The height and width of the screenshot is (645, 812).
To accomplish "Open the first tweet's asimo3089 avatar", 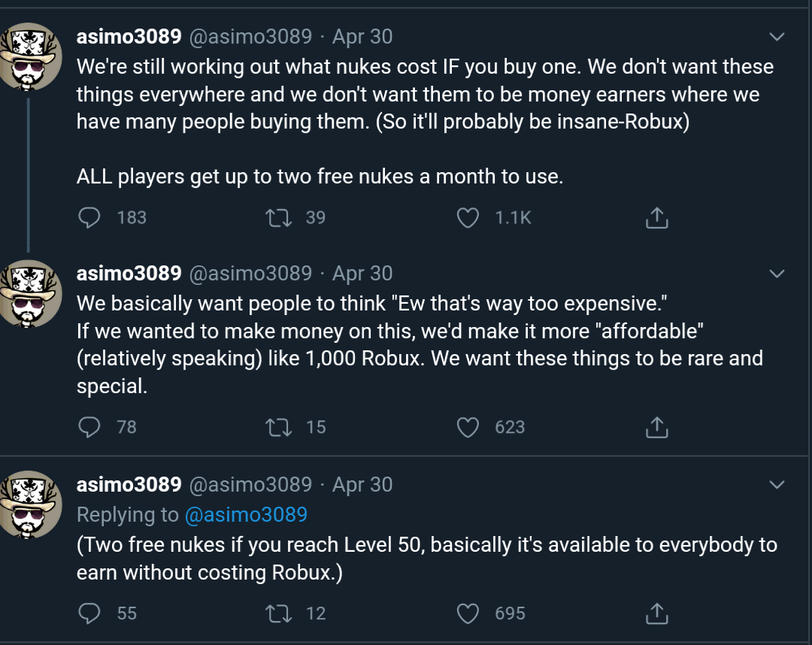I will [x=30, y=56].
